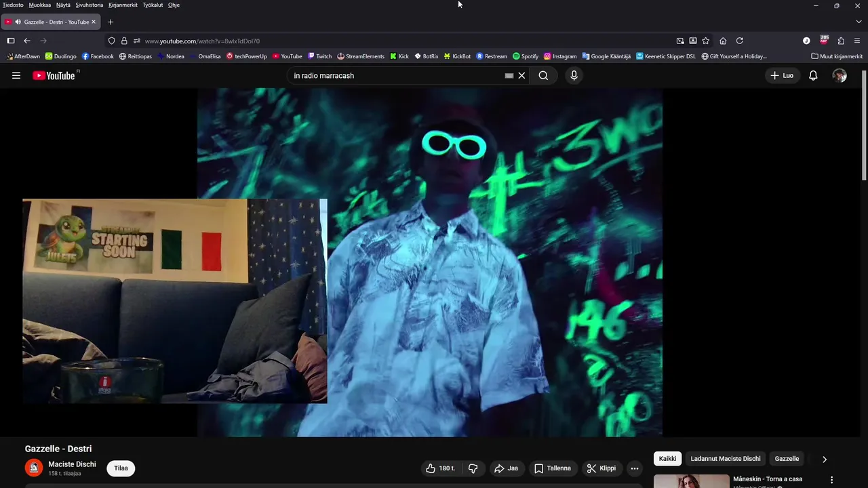Toggle the sidebar icon left of back arrow

click(x=11, y=41)
